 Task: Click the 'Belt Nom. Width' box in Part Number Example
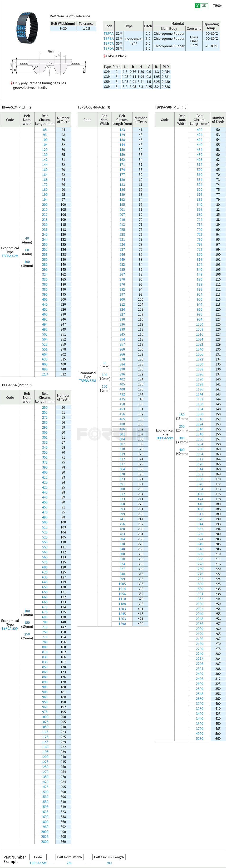click(x=69, y=857)
